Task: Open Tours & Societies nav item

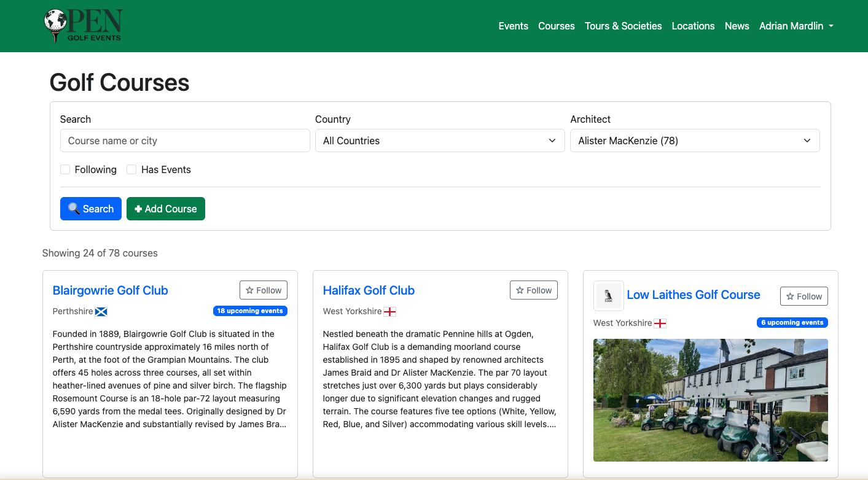Action: tap(623, 26)
